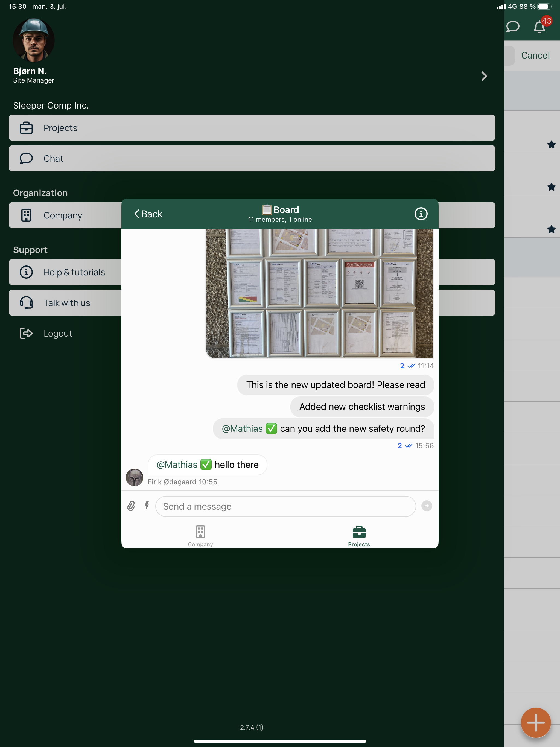Open the Projects menu item
Viewport: 560px width, 747px height.
pos(252,128)
